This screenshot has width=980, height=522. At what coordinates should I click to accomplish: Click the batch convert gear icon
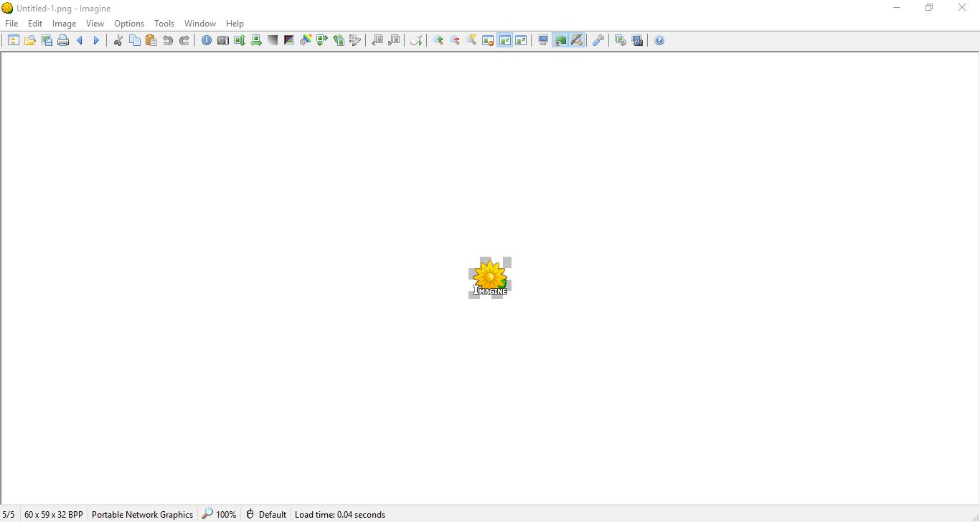tap(621, 41)
